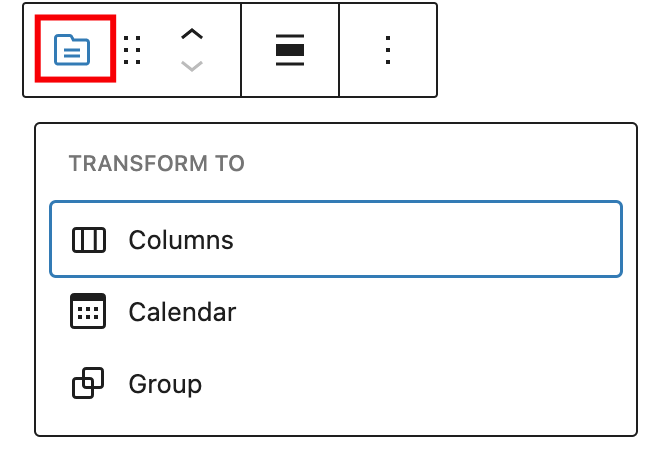Move block down with the chevron
The height and width of the screenshot is (460, 666).
191,66
